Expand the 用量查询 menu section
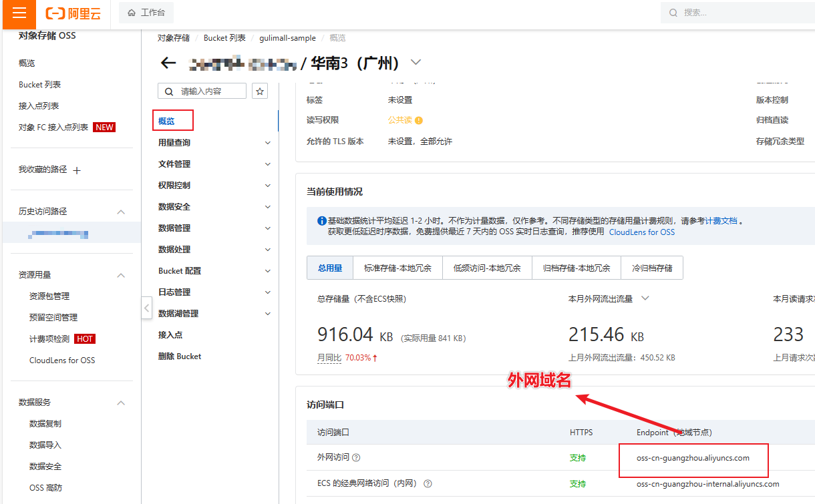 267,143
